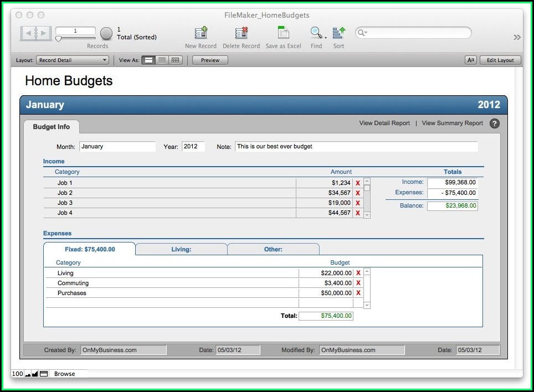Switch to the Other expenses tab
The height and width of the screenshot is (392, 534).
pyautogui.click(x=273, y=249)
